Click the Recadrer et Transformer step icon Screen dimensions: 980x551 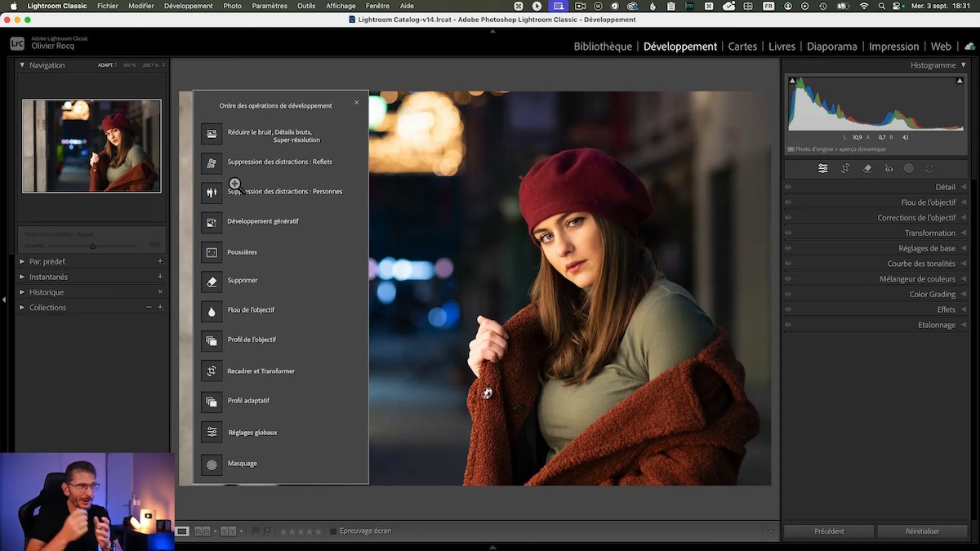(x=212, y=371)
